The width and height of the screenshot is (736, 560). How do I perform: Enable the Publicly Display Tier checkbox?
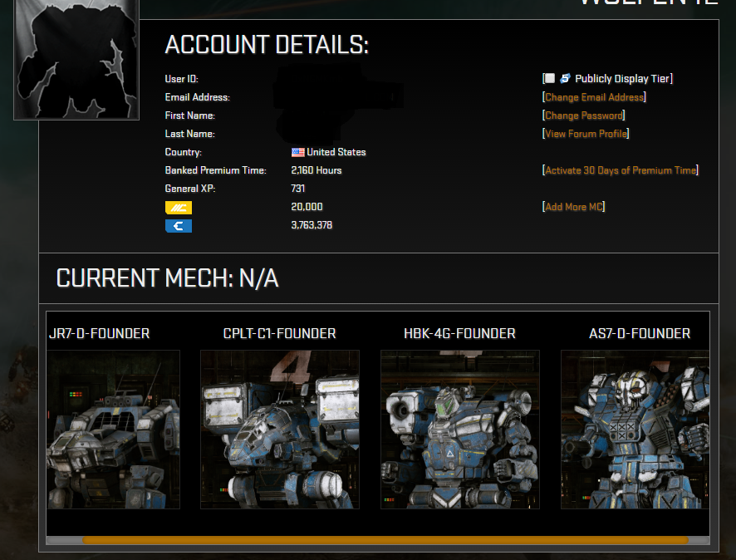tap(549, 78)
